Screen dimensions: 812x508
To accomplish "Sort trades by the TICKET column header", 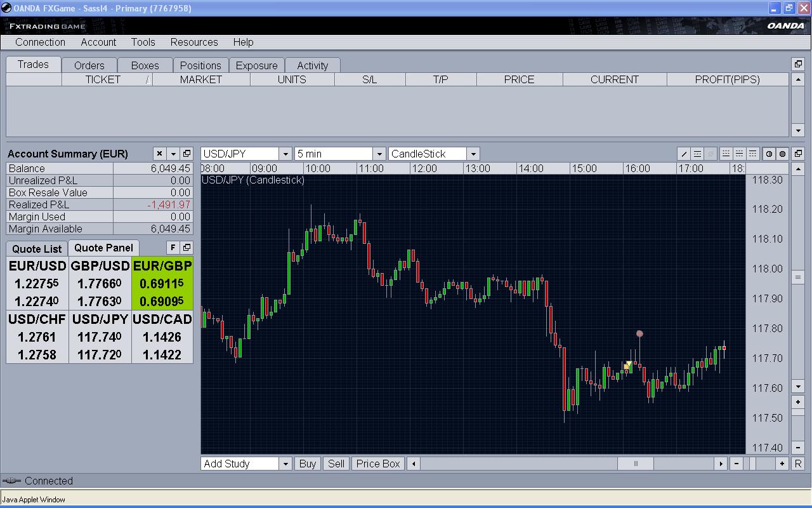I will 107,79.
